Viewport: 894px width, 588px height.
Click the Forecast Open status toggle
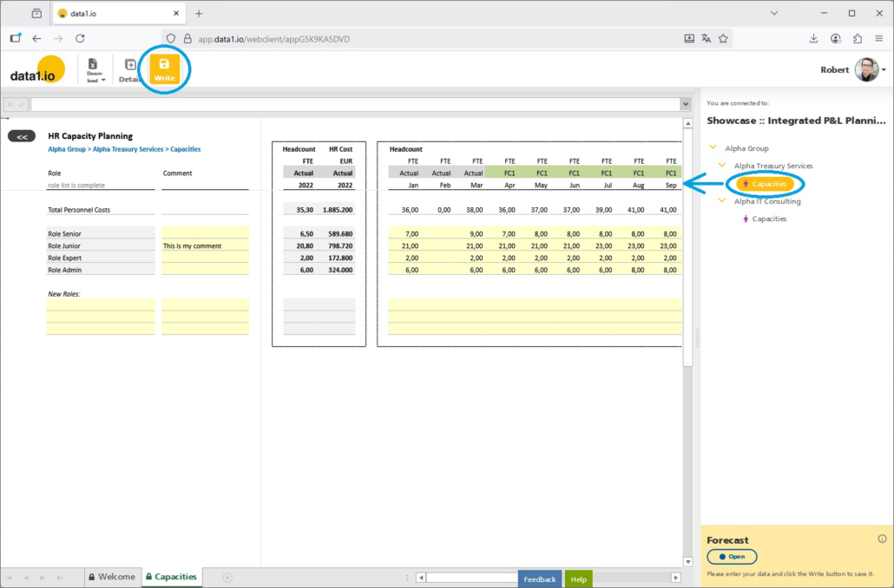(732, 557)
